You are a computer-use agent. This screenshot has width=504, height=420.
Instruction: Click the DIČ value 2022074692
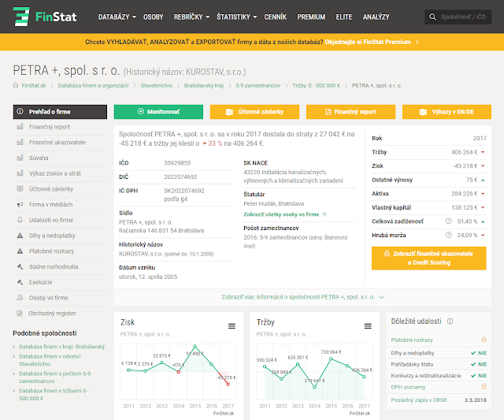click(180, 177)
